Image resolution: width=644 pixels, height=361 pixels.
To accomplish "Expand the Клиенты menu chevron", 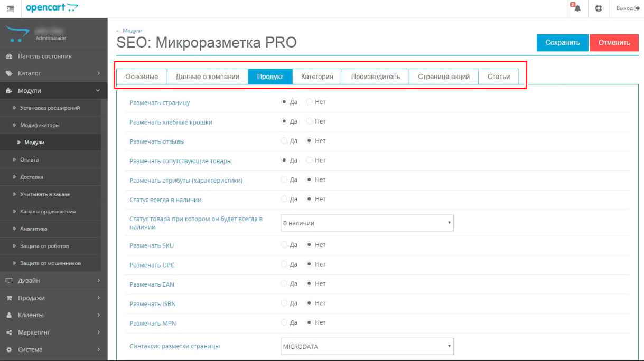I will tap(98, 315).
